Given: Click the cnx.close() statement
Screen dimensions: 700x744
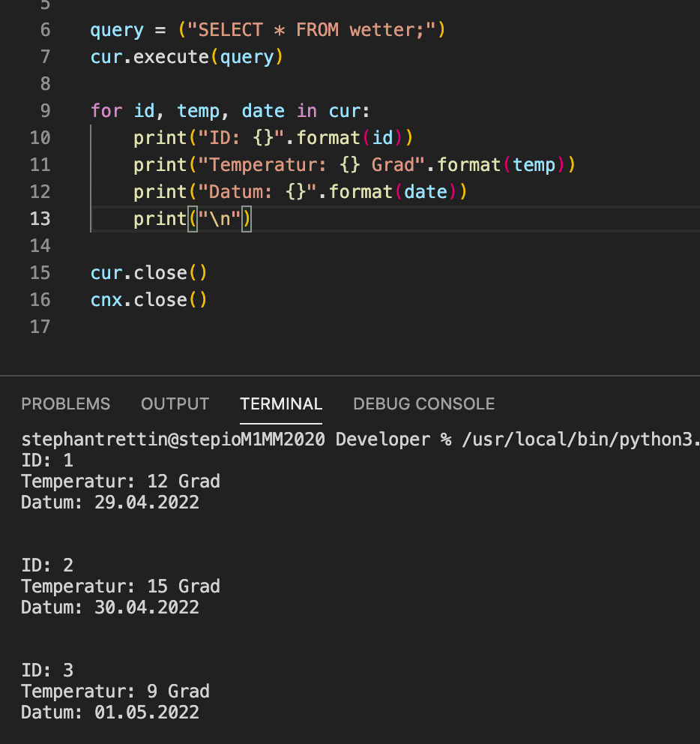Looking at the screenshot, I should (x=148, y=299).
